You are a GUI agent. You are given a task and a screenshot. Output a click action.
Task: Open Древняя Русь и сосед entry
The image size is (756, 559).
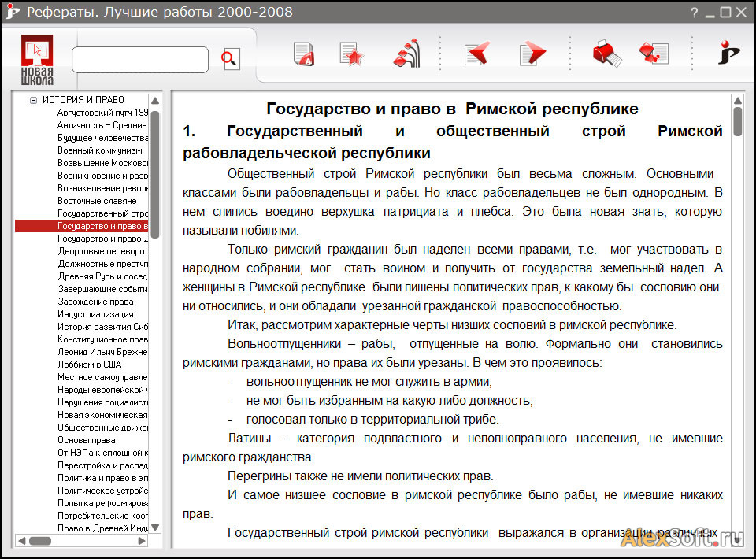tap(102, 276)
